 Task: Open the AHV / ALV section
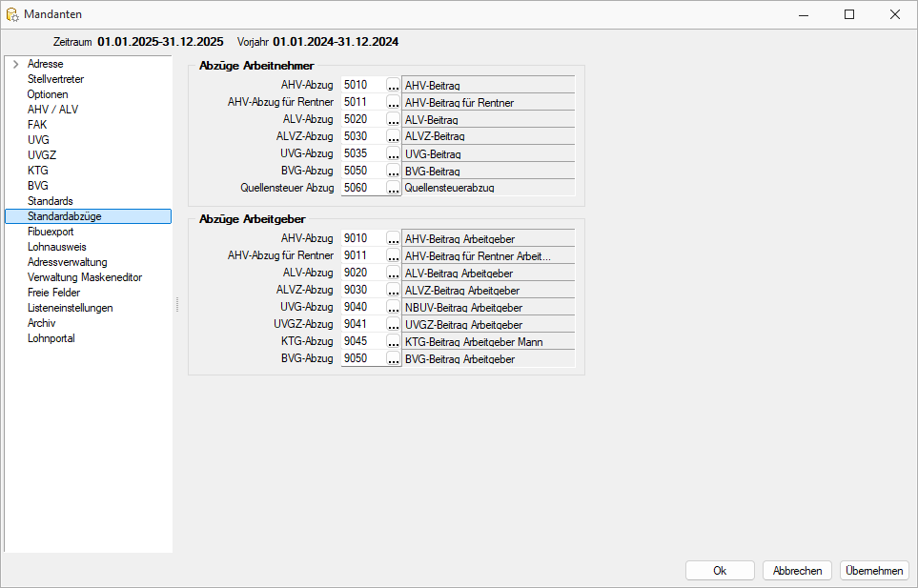pos(52,110)
